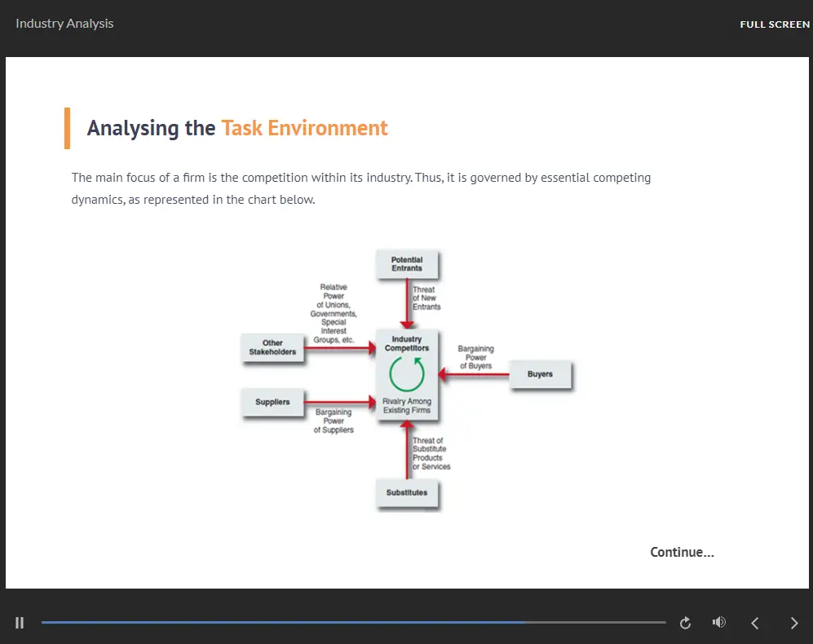Click the Other Stakeholders box
This screenshot has height=644, width=813.
coord(272,347)
